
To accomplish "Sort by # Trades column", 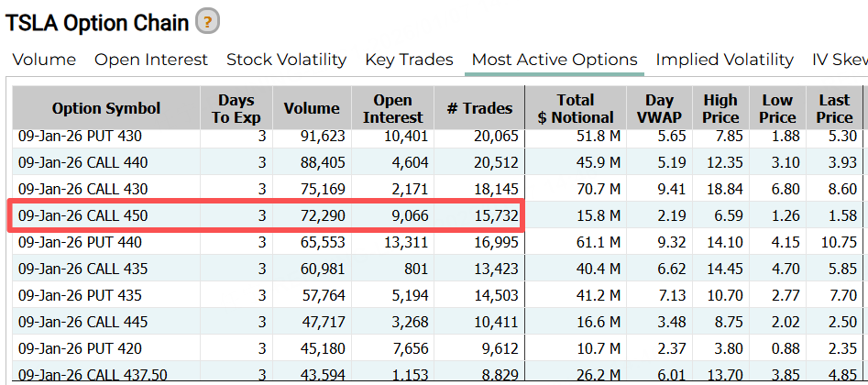I will (478, 108).
